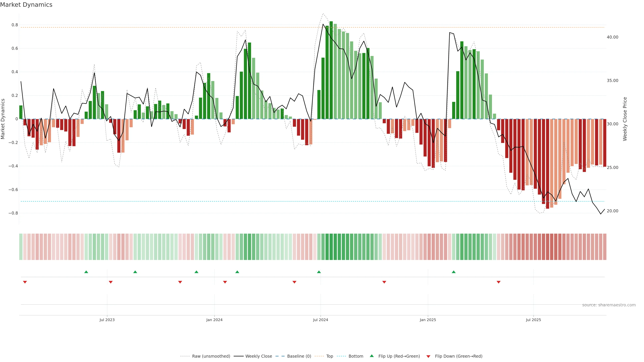Click the 40.00 price axis label
This screenshot has width=644, height=362.
coord(612,37)
